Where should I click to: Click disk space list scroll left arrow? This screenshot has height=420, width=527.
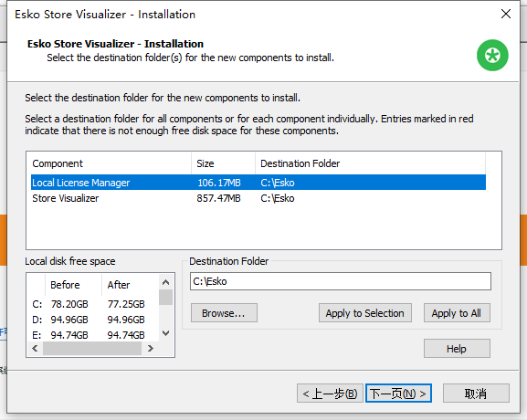point(35,349)
